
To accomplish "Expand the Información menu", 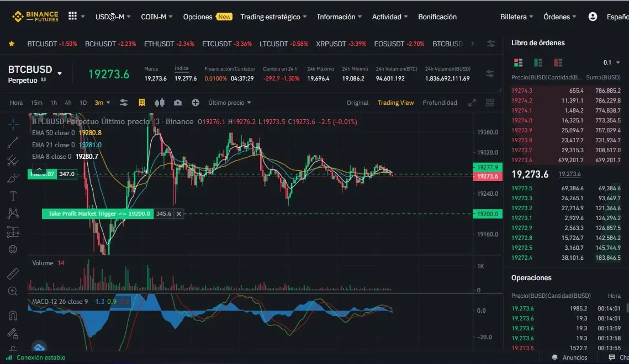I will pos(339,17).
